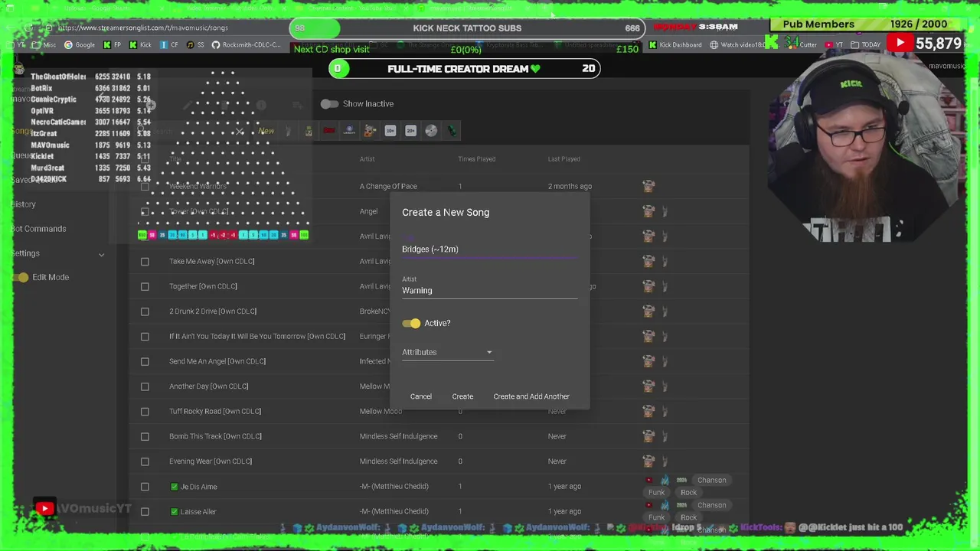Click the green check icon beside Laisse Aller
The image size is (980, 551).
click(x=175, y=511)
